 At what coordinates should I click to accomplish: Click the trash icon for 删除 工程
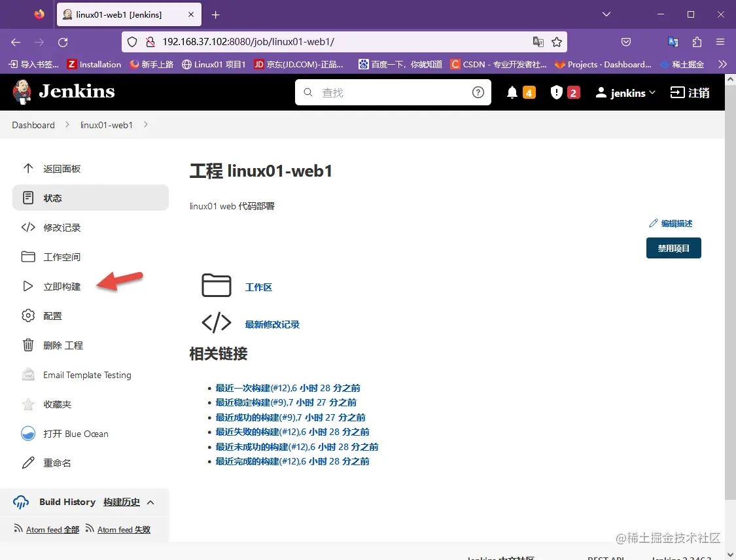28,345
